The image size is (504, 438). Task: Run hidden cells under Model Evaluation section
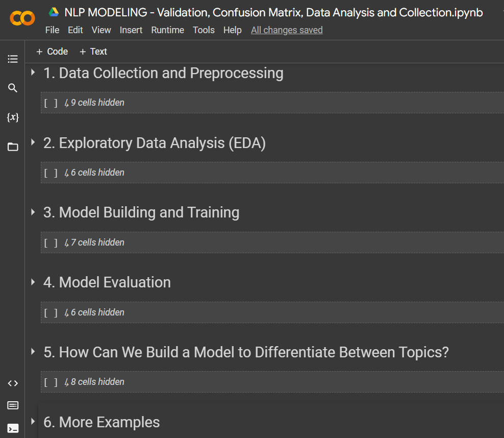click(x=51, y=312)
